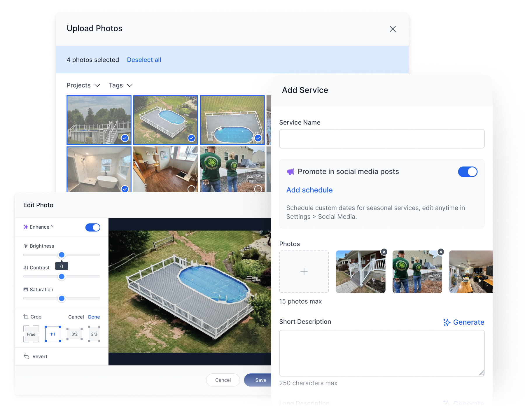Toggle the Enhance AI switch

click(x=93, y=227)
